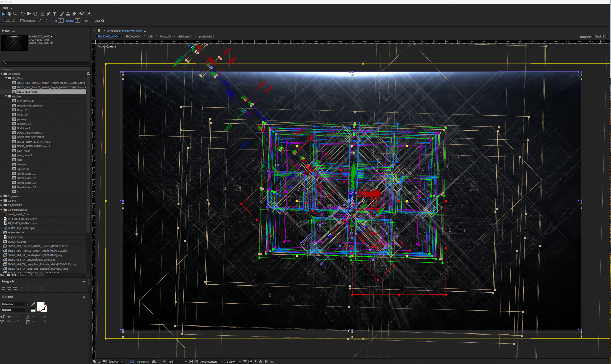Collapse the 01_Pre folder under 00_Comps
Screen dimensions: 611x364
click(6, 96)
